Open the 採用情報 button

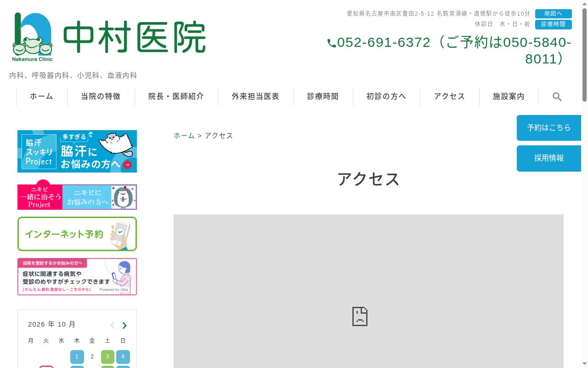click(549, 158)
